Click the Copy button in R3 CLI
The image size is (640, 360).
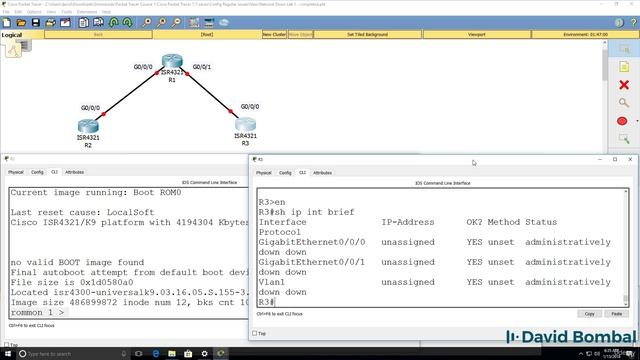point(589,314)
